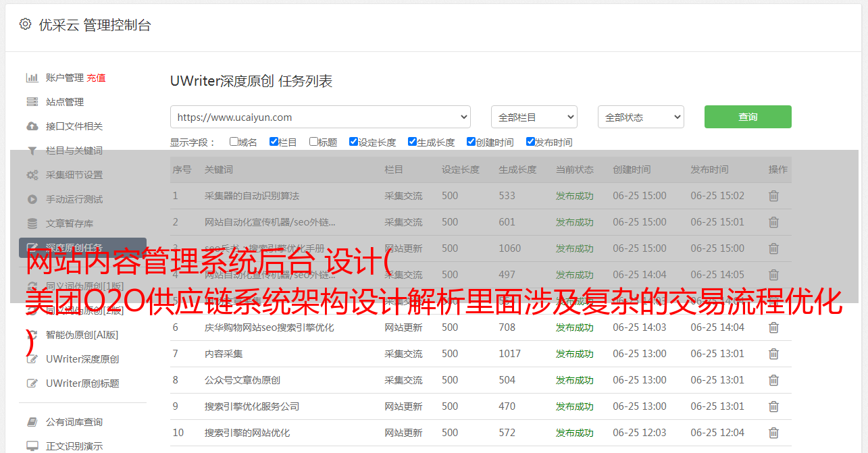Image resolution: width=868 pixels, height=453 pixels.
Task: Click trash icon for row 7 内容采集
Action: coord(773,354)
